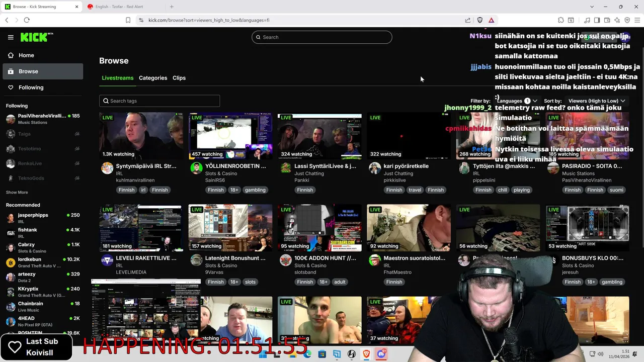The width and height of the screenshot is (644, 362).
Task: Switch to the Categories tab
Action: (x=153, y=78)
